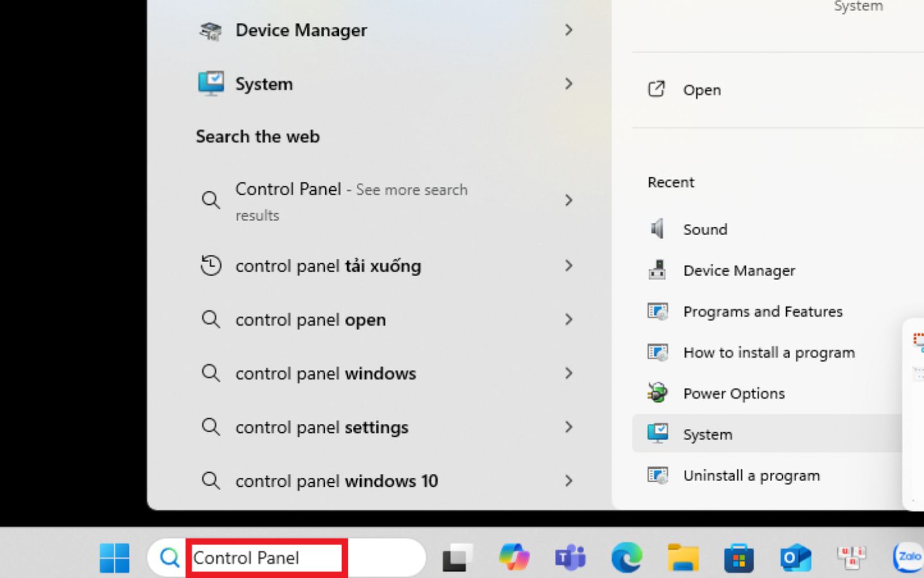The width and height of the screenshot is (924, 578).
Task: Open 'See more search results' link
Action: (352, 202)
